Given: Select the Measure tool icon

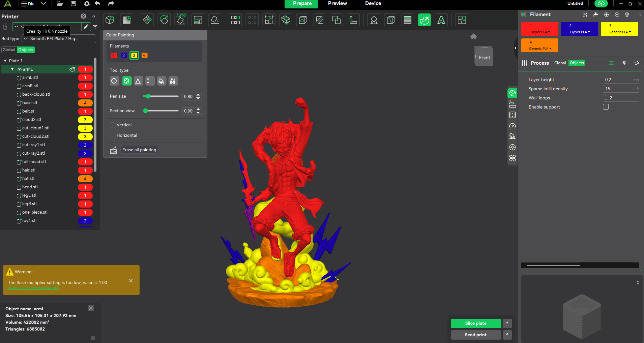Looking at the screenshot, I should [x=353, y=20].
